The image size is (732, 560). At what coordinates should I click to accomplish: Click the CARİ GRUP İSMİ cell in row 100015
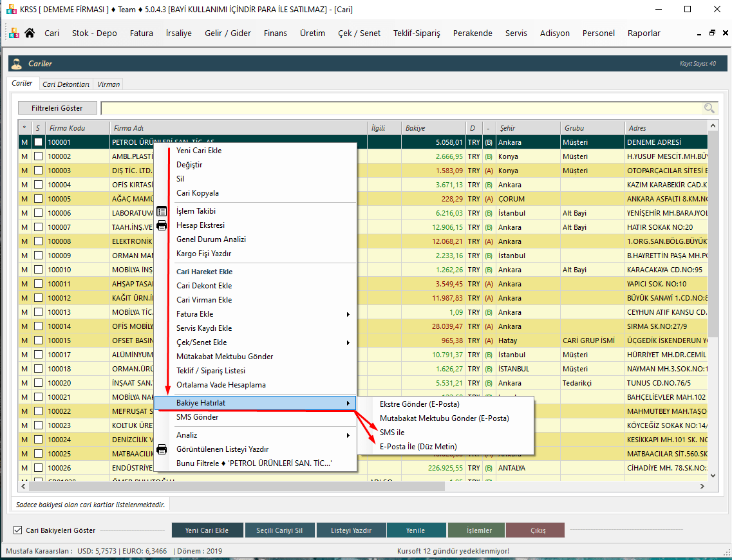(x=592, y=341)
